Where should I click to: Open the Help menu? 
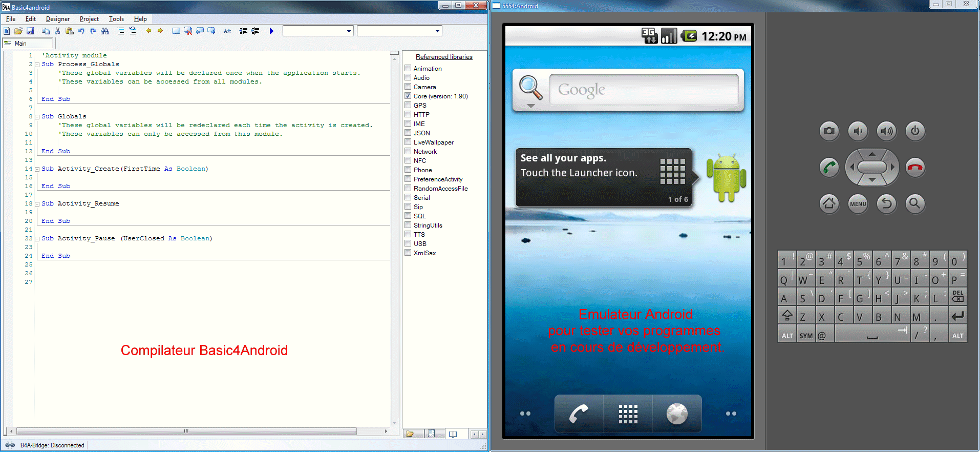140,19
